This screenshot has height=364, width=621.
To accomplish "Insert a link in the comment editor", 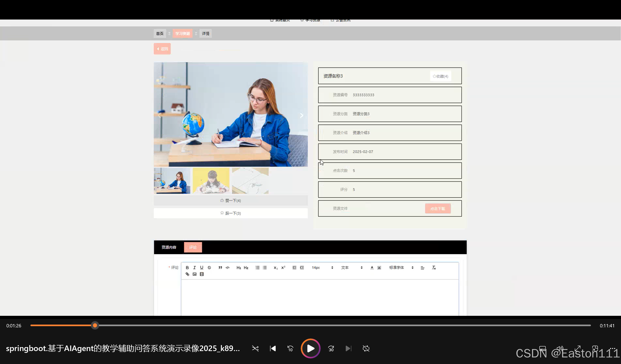I will click(x=187, y=274).
